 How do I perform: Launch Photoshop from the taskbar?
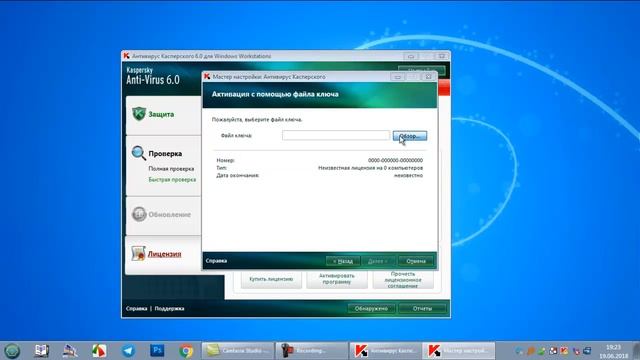pos(157,350)
